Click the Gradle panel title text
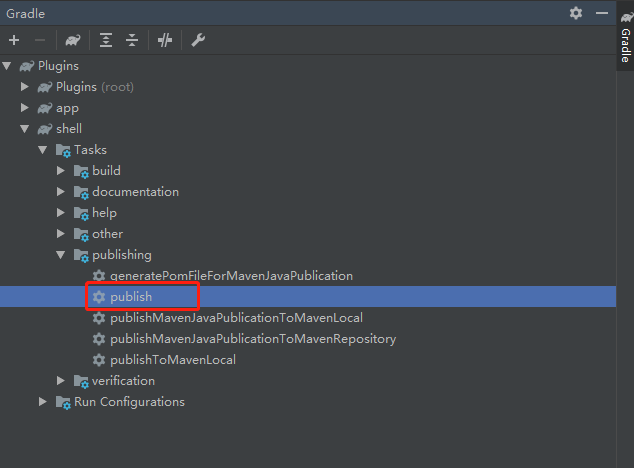 (25, 13)
